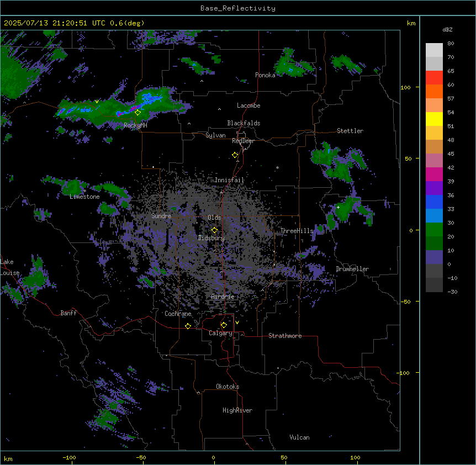
Task: Click the white 80 dBZ legend swatch
Action: (434, 50)
